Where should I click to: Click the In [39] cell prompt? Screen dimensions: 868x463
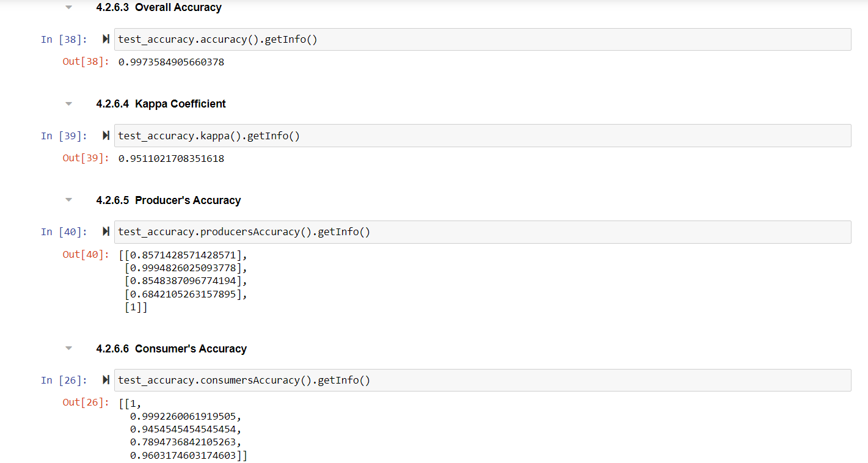tap(64, 136)
